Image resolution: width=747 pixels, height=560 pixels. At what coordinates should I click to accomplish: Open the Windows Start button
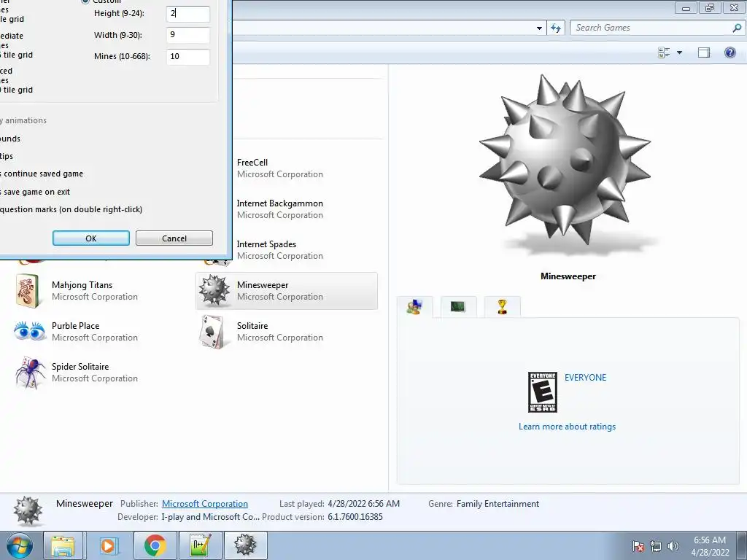[x=20, y=545]
